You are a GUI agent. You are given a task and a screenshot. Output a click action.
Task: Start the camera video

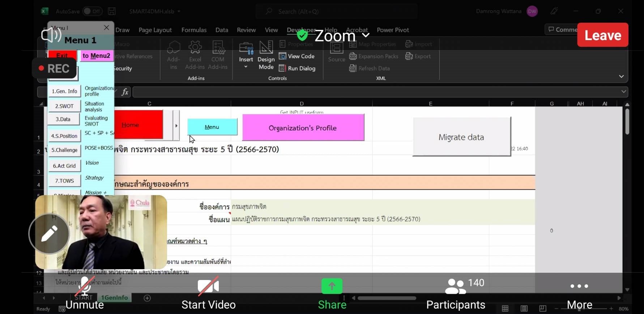[x=208, y=293]
